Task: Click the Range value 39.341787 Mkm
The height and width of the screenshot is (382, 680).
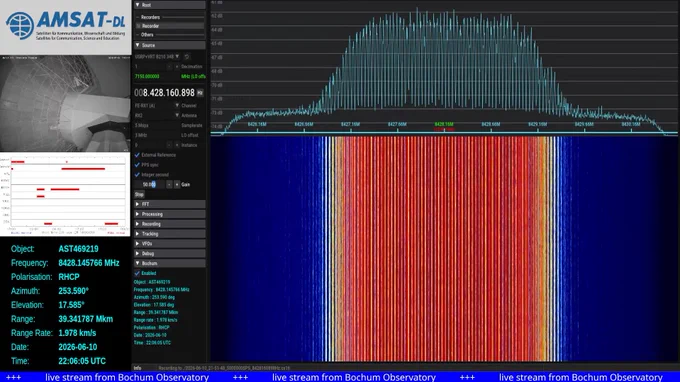Action: [x=85, y=319]
